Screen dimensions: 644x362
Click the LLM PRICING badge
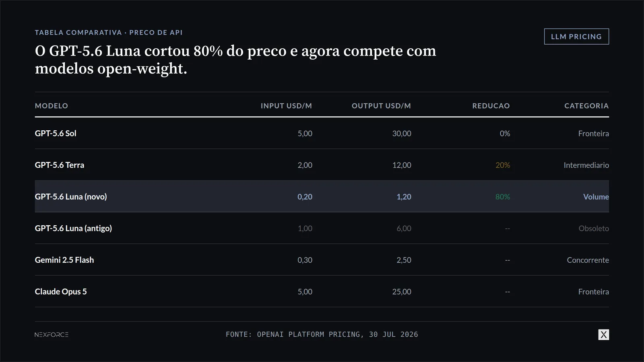click(x=576, y=37)
